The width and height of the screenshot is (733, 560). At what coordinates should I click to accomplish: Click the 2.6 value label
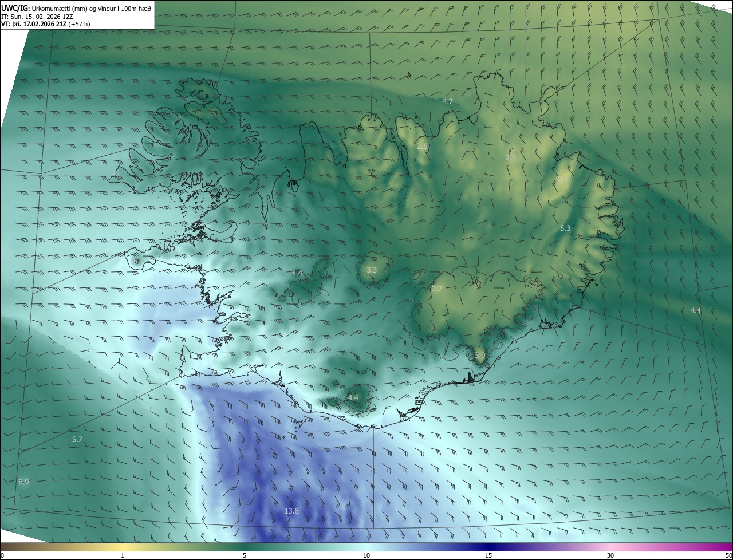pos(422,147)
